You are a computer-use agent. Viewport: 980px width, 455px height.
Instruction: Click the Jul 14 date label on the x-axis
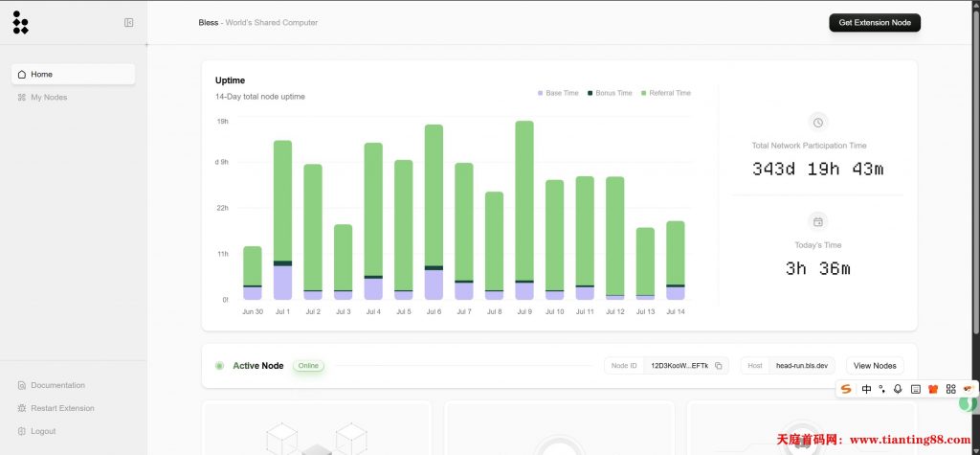coord(676,311)
